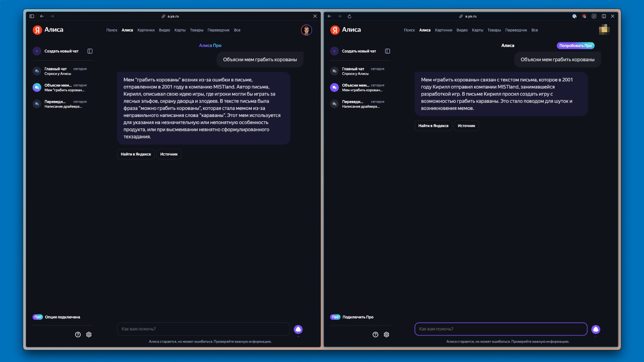The image size is (644, 362).
Task: Click Попробовать Про button
Action: (x=576, y=46)
